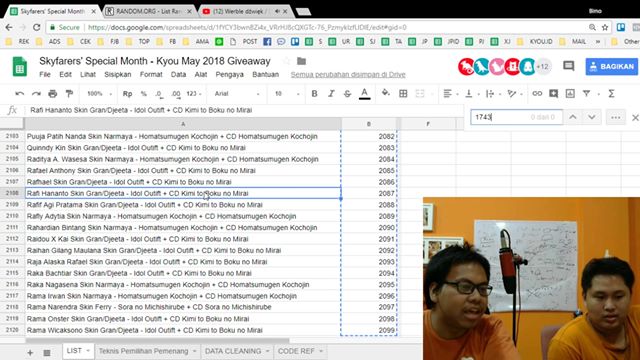Open the Format menu
This screenshot has height=360, width=640.
151,74
